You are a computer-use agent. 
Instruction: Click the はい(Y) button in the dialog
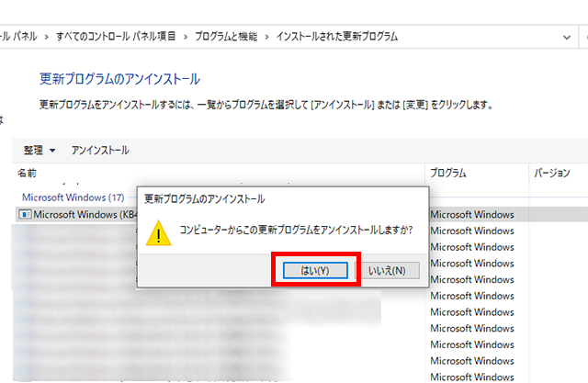click(315, 270)
